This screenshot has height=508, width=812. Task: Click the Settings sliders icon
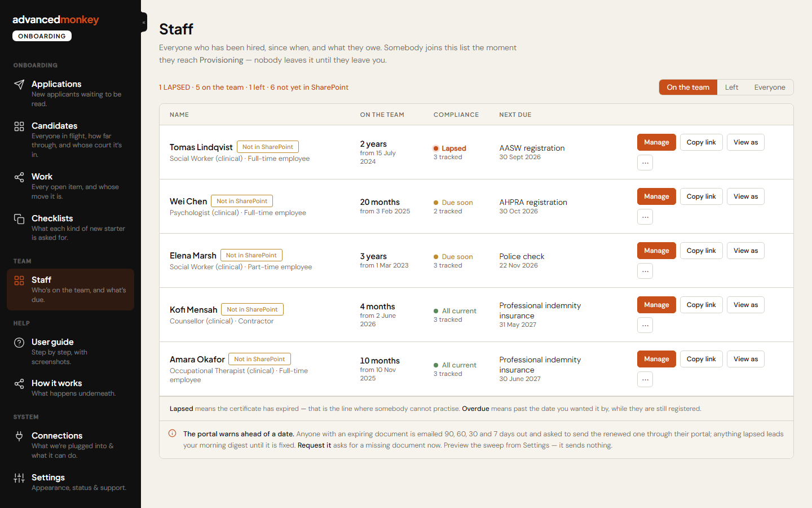click(19, 478)
